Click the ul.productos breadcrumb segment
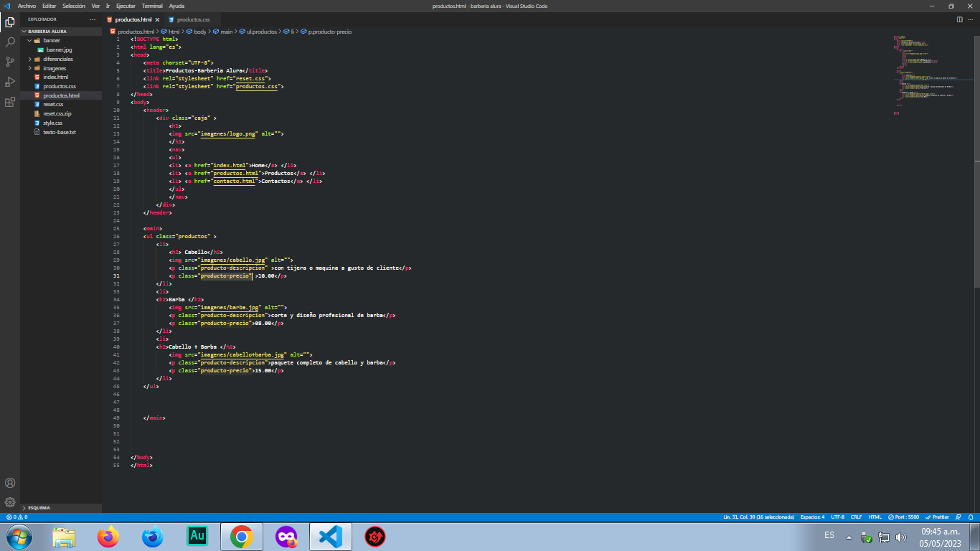980x551 pixels. coord(258,32)
